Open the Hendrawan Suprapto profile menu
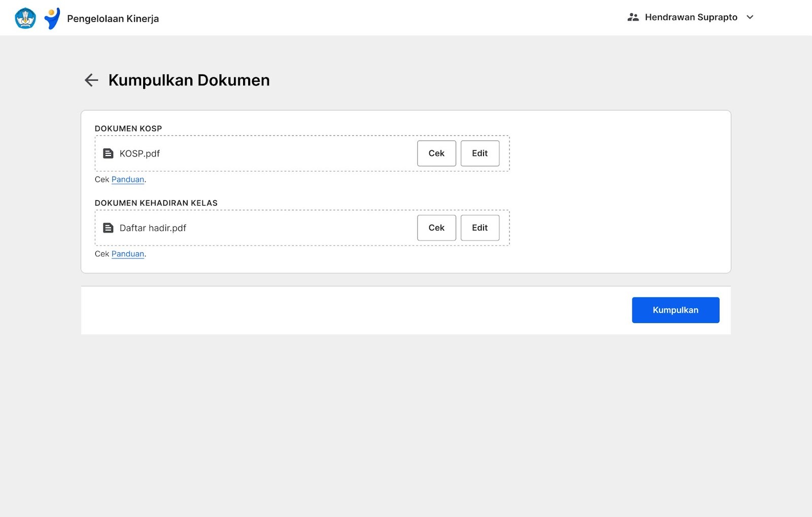Screen dimensions: 812x517 click(691, 17)
